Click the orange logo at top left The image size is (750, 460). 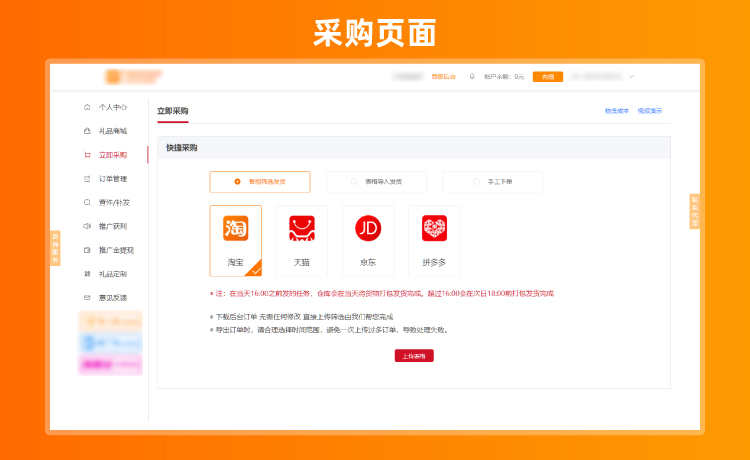click(x=134, y=77)
